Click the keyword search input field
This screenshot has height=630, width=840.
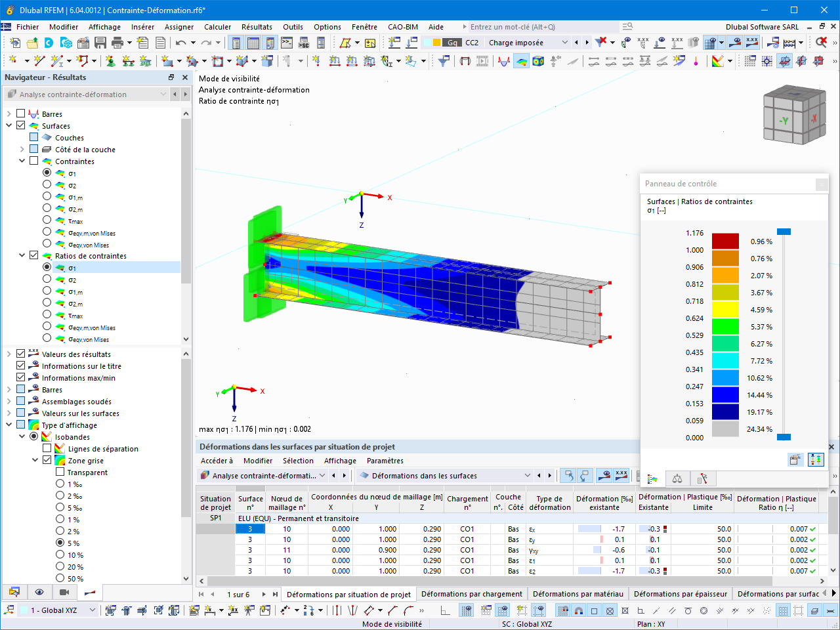[543, 27]
